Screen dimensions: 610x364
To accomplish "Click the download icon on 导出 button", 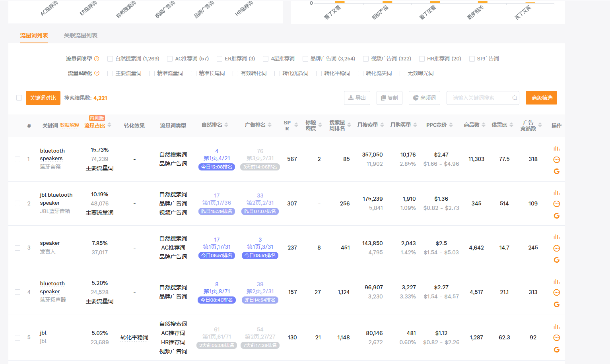I will 351,98.
